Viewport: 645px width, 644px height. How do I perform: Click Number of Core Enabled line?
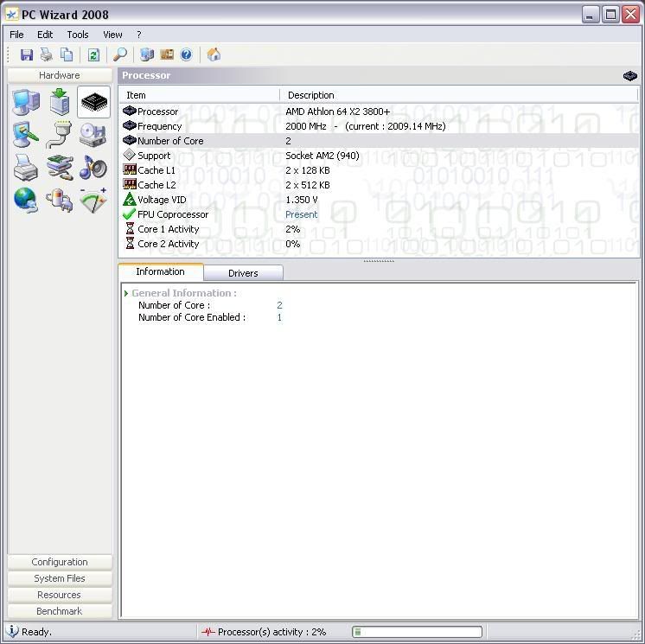click(210, 317)
